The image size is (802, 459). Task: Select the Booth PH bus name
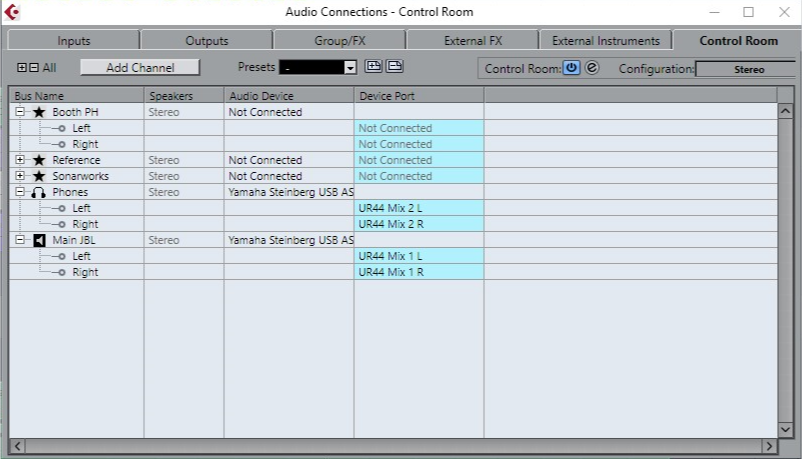click(x=75, y=112)
